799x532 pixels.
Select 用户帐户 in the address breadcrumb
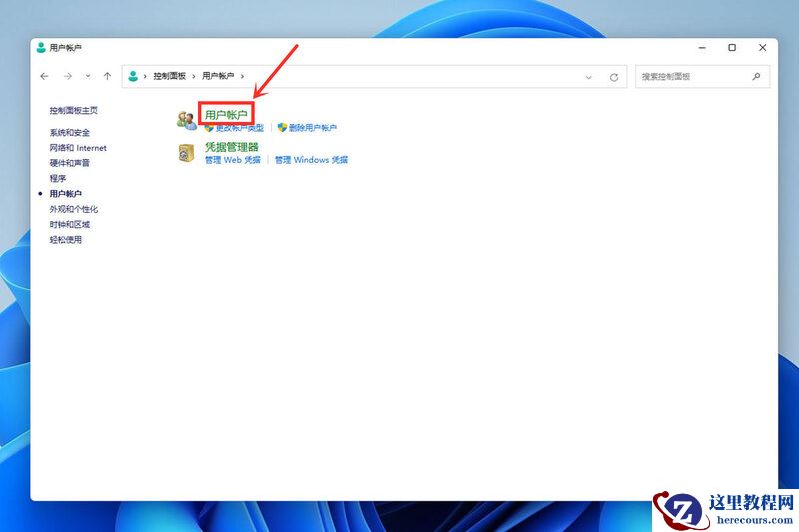[x=218, y=76]
